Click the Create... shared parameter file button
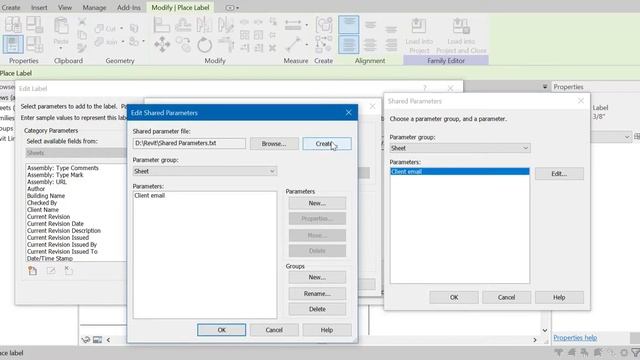 pyautogui.click(x=327, y=144)
